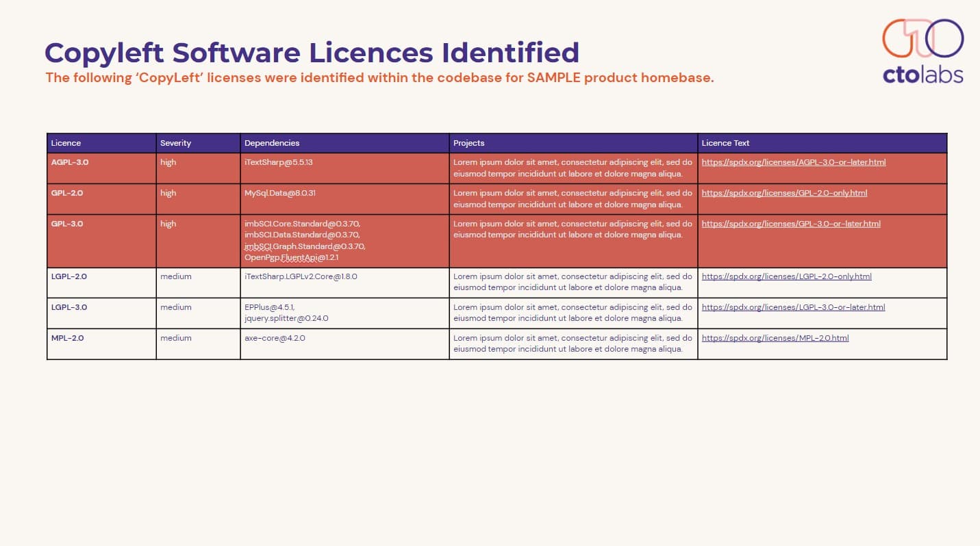Select the AGPL-3.0 licence cell
The height and width of the screenshot is (546, 980).
pyautogui.click(x=101, y=168)
